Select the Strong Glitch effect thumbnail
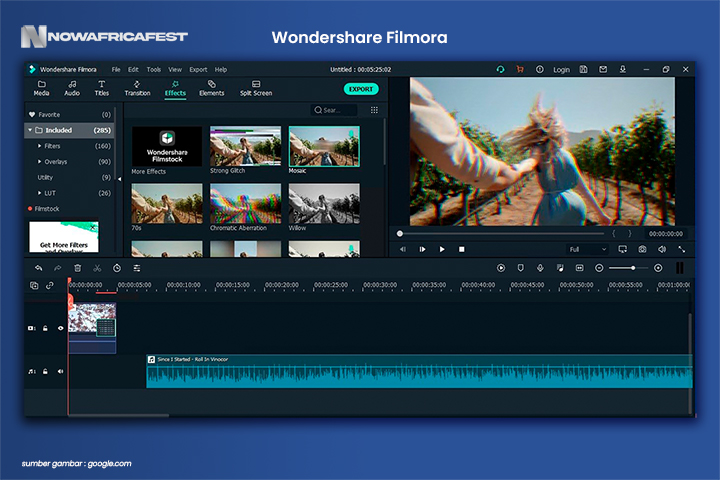The image size is (720, 480). [245, 146]
